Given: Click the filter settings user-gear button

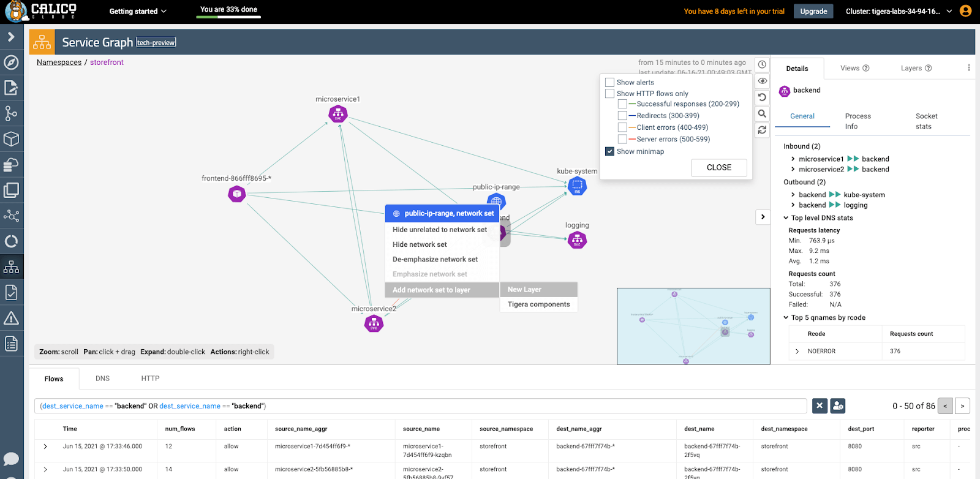Looking at the screenshot, I should pyautogui.click(x=838, y=405).
